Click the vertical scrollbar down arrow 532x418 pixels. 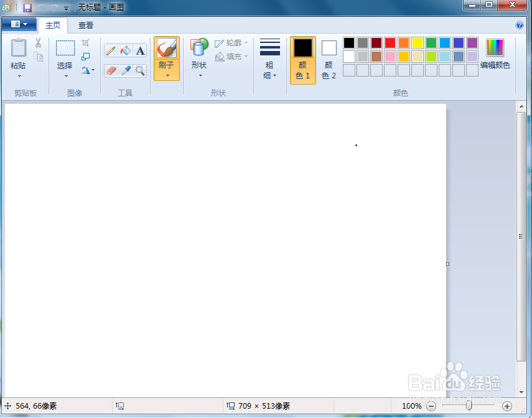tap(521, 392)
